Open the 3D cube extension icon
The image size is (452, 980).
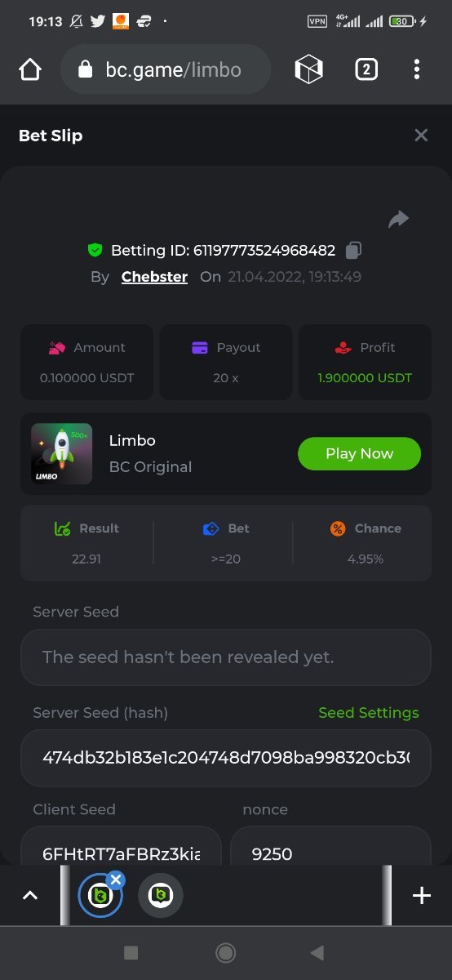tap(308, 70)
